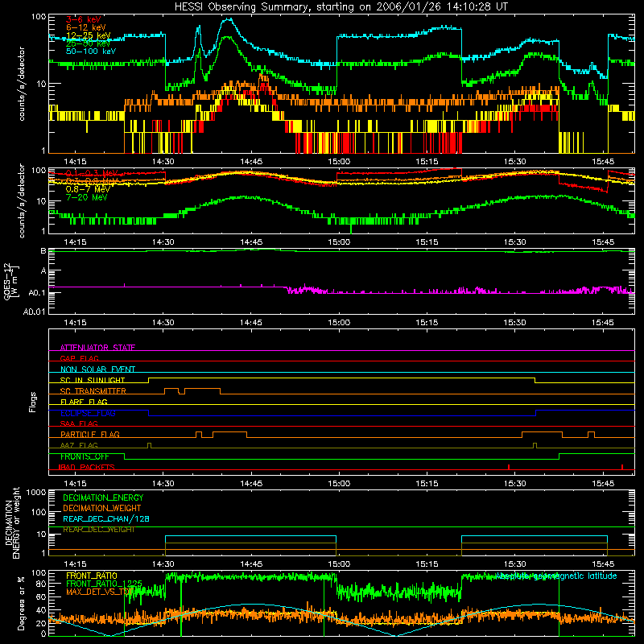This screenshot has width=644, height=644.
Task: Click the vertical Flags axis title
Action: 33,402
